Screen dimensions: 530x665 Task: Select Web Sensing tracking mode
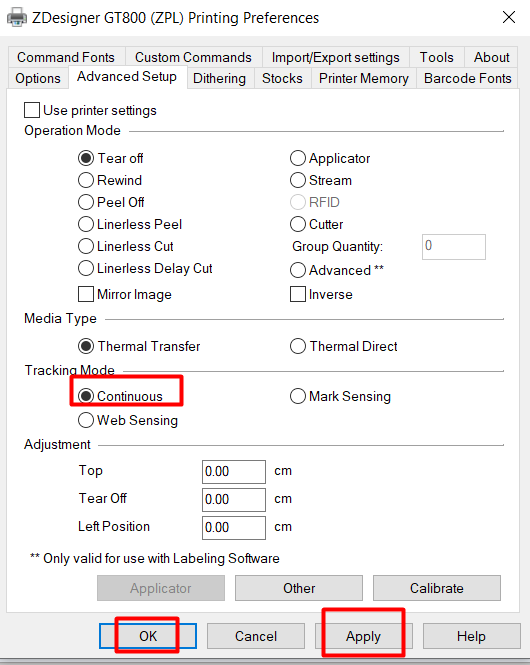[86, 420]
